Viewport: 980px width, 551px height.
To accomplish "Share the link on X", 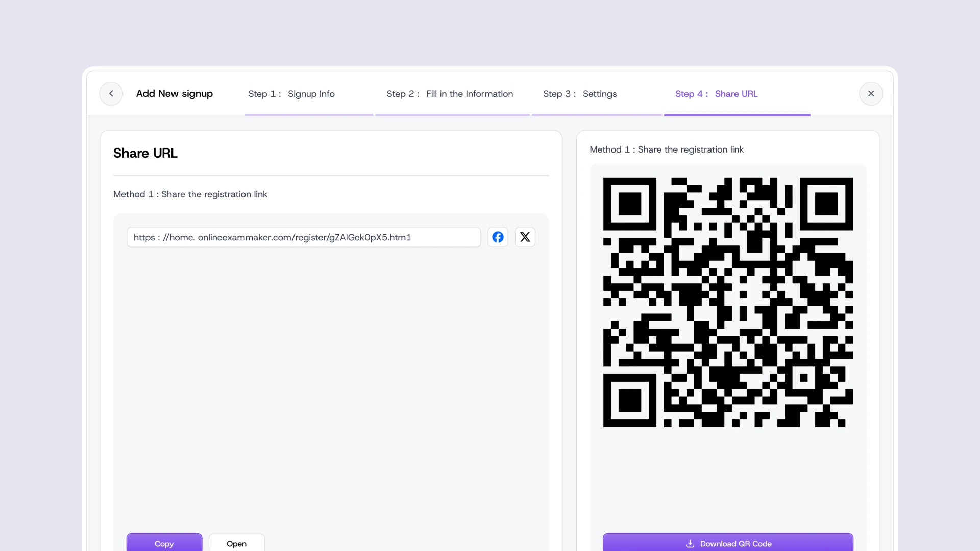I will pos(525,237).
